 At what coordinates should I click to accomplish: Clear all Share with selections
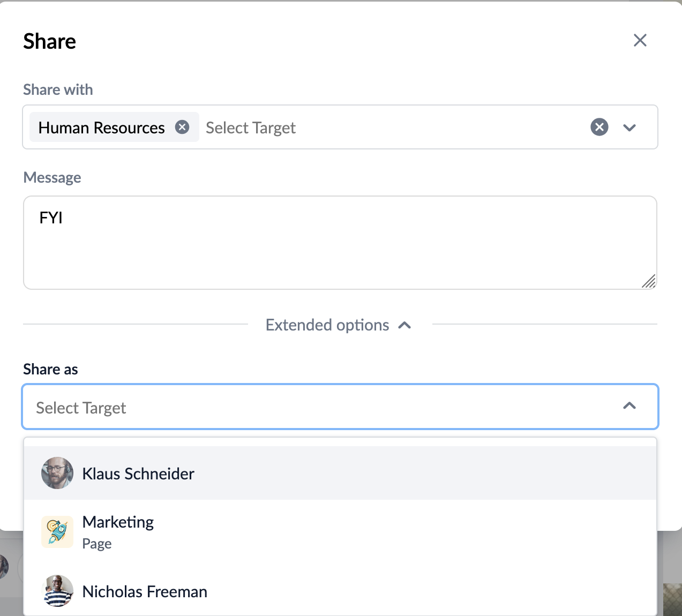599,127
